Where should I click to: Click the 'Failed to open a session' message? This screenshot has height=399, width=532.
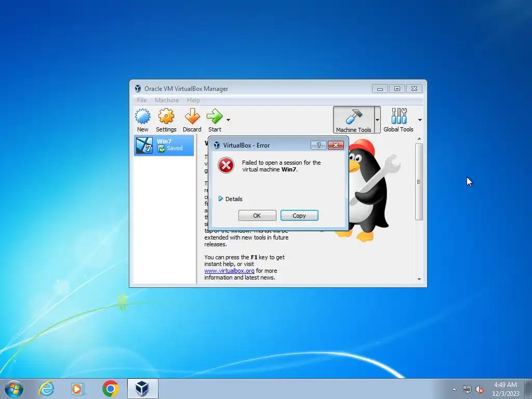pyautogui.click(x=281, y=166)
